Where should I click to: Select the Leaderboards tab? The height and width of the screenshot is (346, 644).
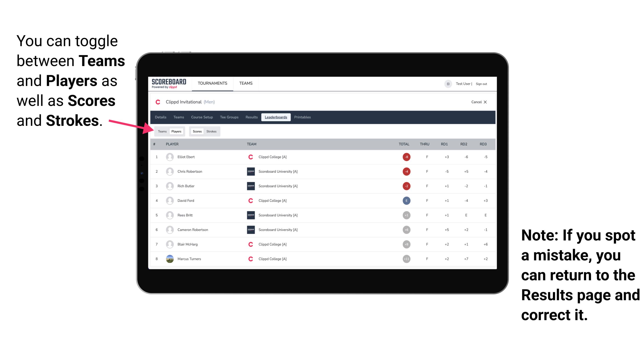[x=276, y=117]
